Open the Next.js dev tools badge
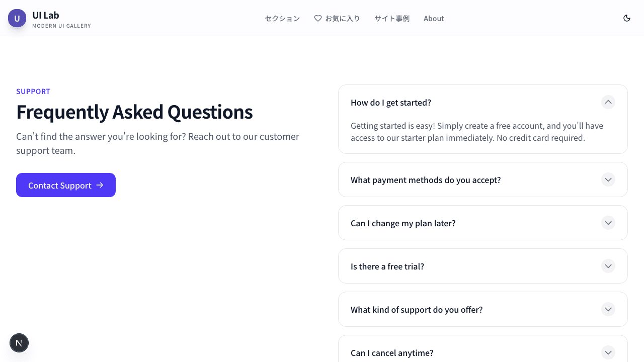Screen dimensions: 644x362 (x=19, y=343)
